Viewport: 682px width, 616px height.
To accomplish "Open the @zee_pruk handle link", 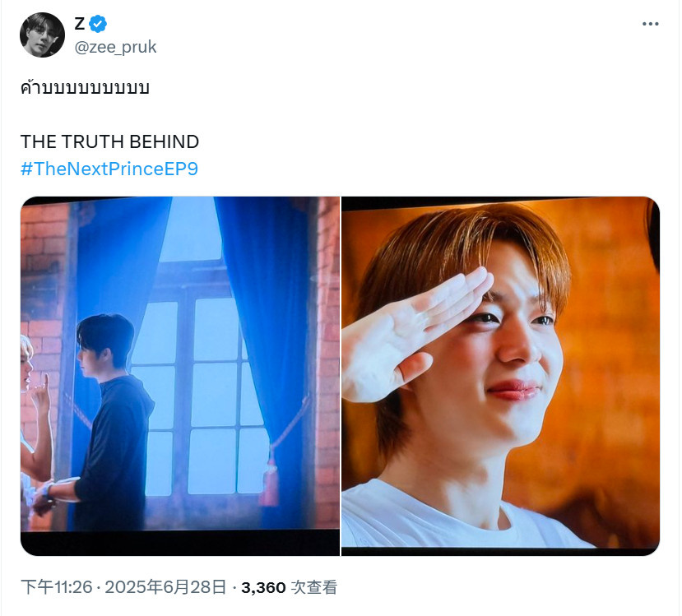I will [x=115, y=47].
